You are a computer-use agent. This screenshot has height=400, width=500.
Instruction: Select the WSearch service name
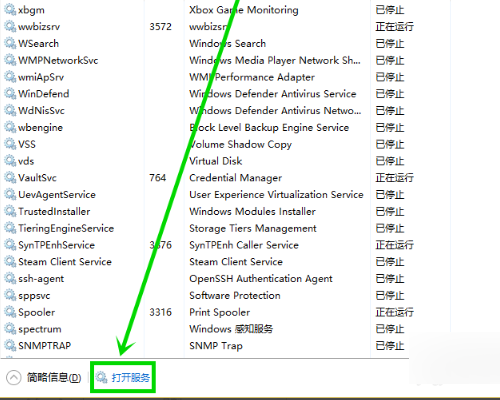39,43
